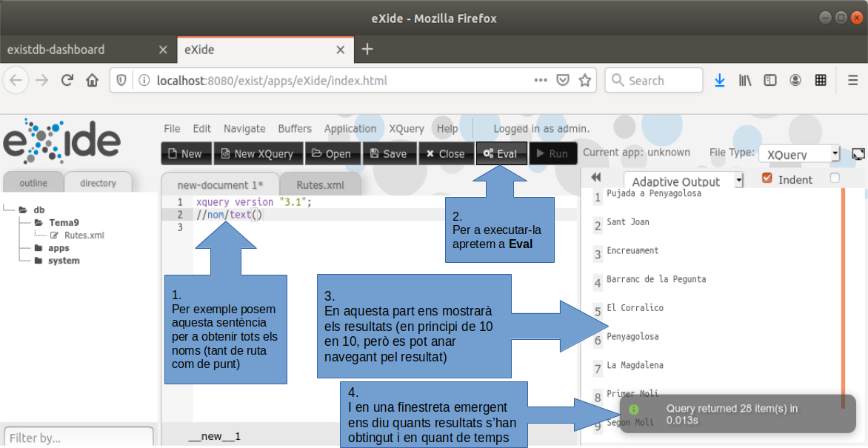Screen dimensions: 868x448
Task: Save the current document
Action: coord(390,154)
